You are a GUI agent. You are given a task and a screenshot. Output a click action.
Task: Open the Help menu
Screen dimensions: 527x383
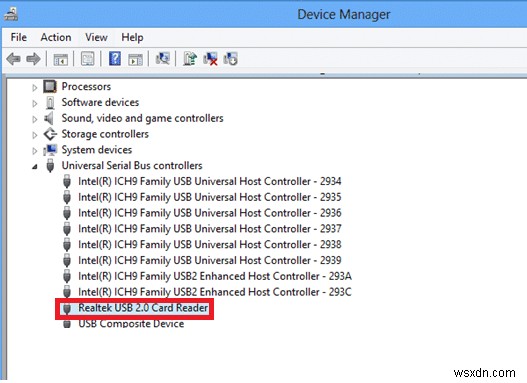pos(132,37)
